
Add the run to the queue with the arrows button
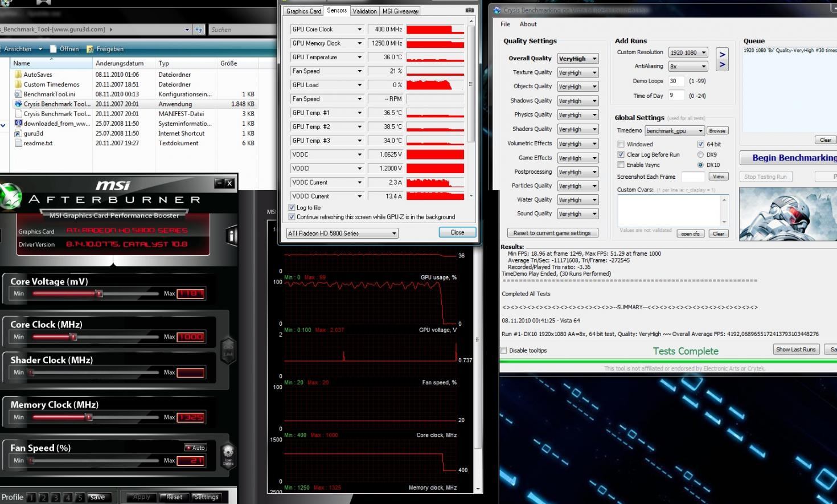coord(722,59)
